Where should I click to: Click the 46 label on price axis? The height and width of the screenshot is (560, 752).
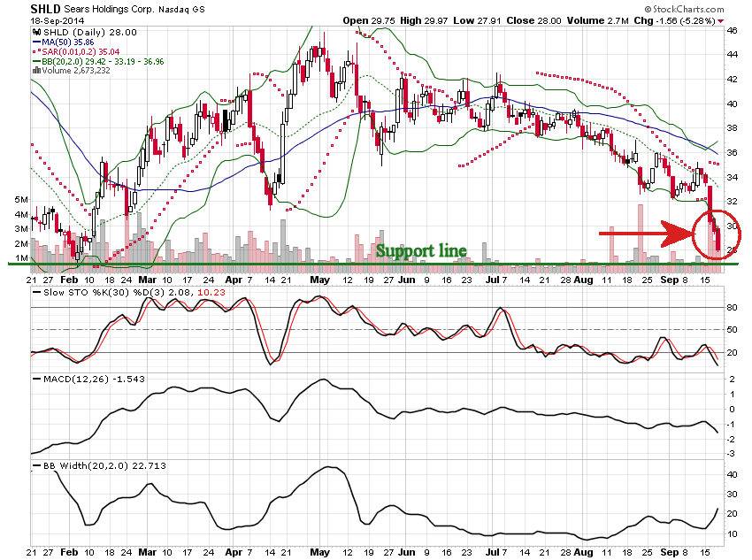point(732,30)
